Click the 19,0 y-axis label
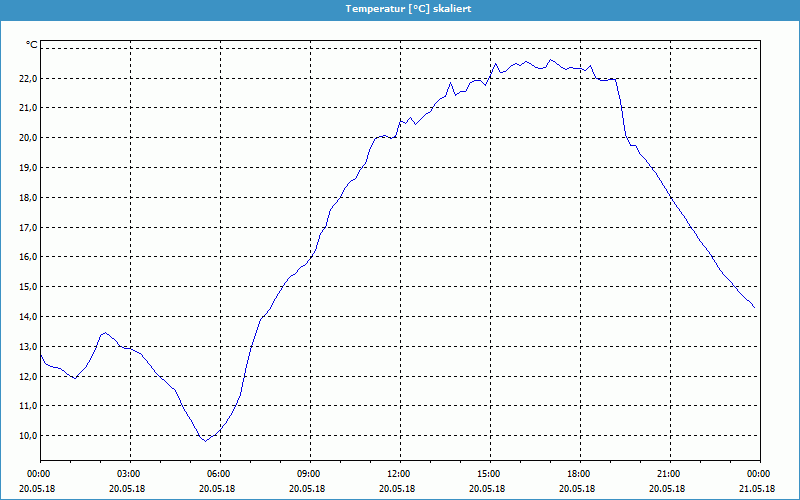This screenshot has height=500, width=800. point(26,168)
